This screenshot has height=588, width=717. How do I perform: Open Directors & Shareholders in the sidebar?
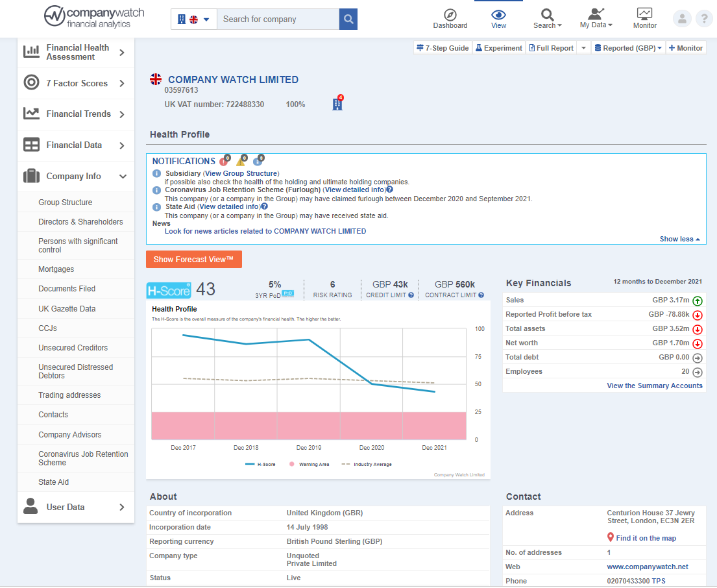(x=81, y=222)
